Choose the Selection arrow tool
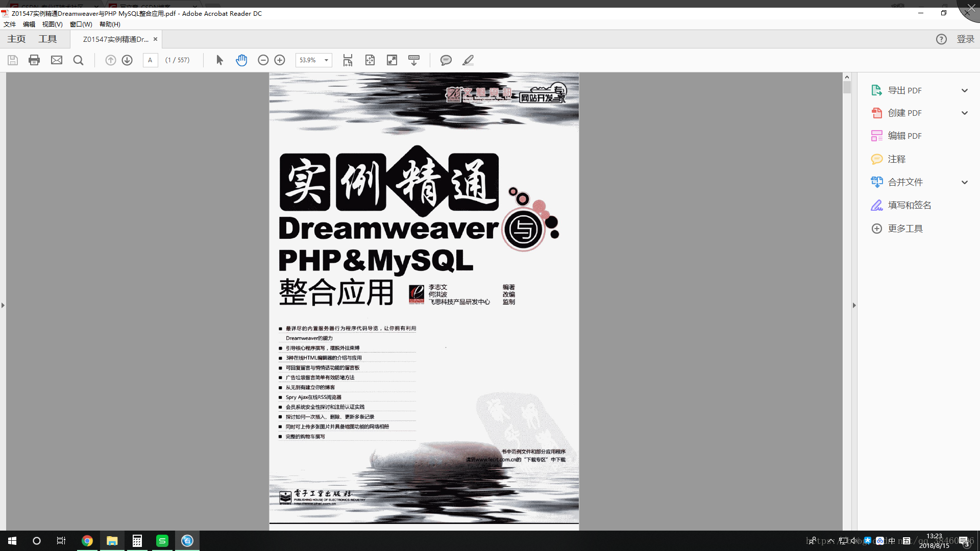Image resolution: width=980 pixels, height=551 pixels. pyautogui.click(x=219, y=60)
